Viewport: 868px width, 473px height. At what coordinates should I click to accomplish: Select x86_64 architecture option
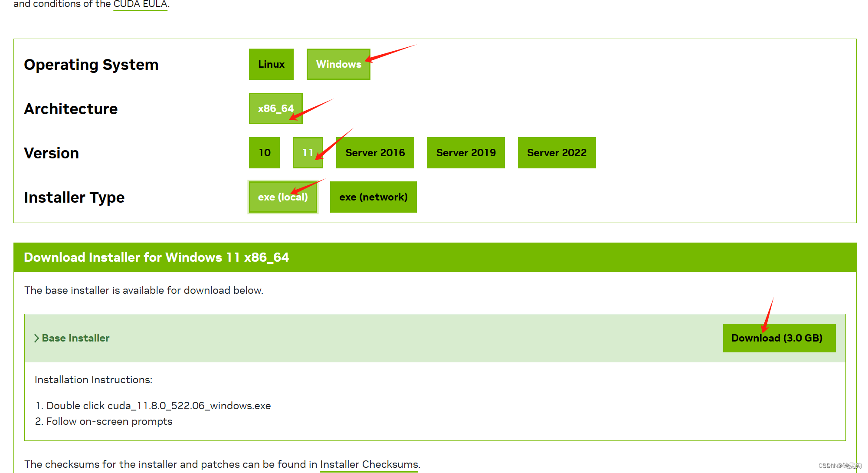274,108
